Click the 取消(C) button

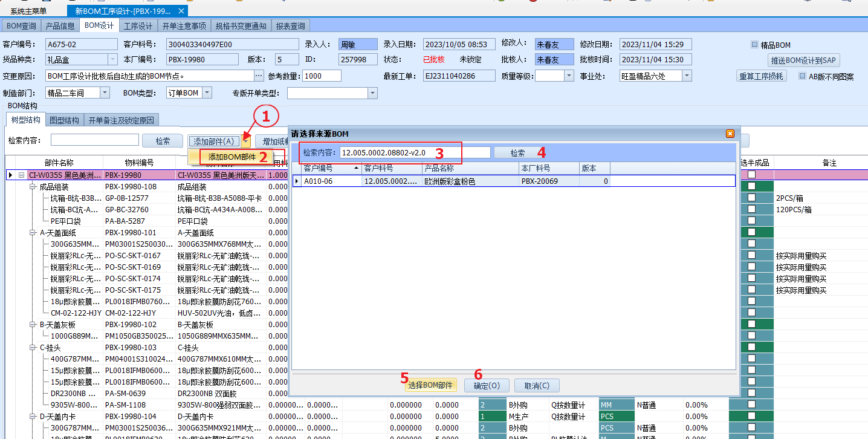pyautogui.click(x=537, y=385)
